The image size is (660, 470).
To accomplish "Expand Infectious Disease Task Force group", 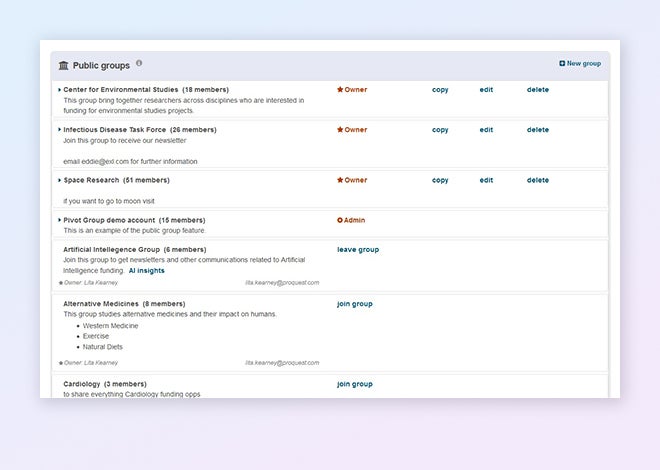I will point(60,130).
